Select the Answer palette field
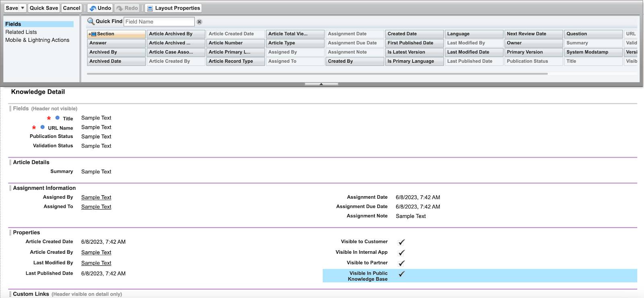The height and width of the screenshot is (298, 644). click(x=116, y=43)
